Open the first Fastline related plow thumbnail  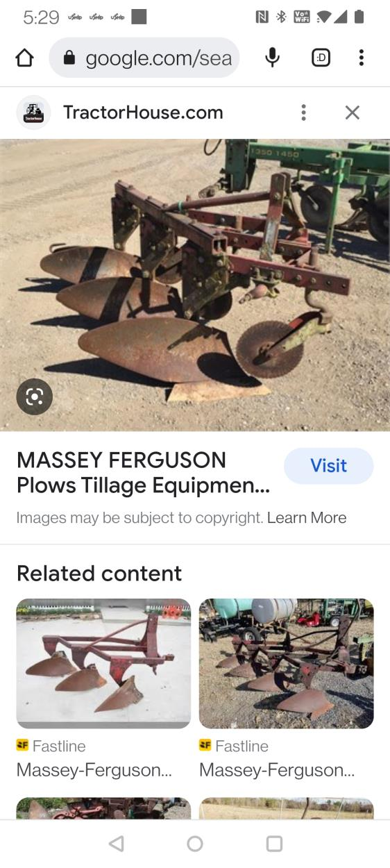[x=103, y=663]
